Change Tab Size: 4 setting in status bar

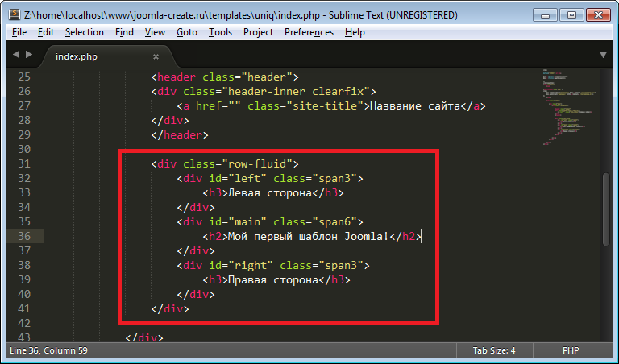coord(494,350)
